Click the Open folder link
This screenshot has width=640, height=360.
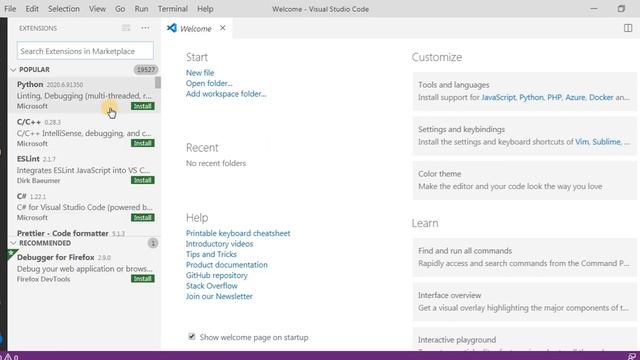click(x=209, y=83)
